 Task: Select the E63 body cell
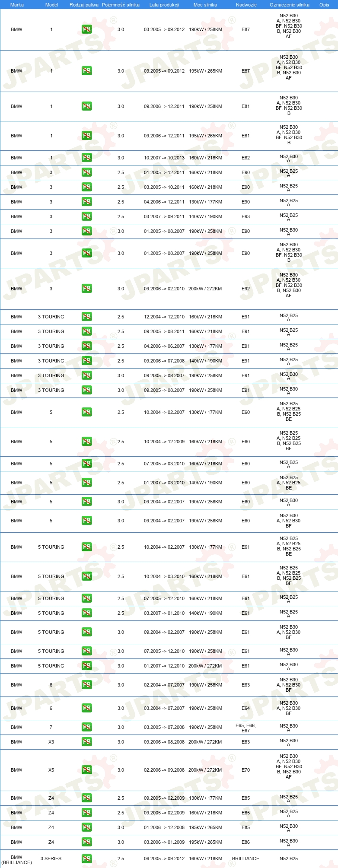(x=246, y=685)
